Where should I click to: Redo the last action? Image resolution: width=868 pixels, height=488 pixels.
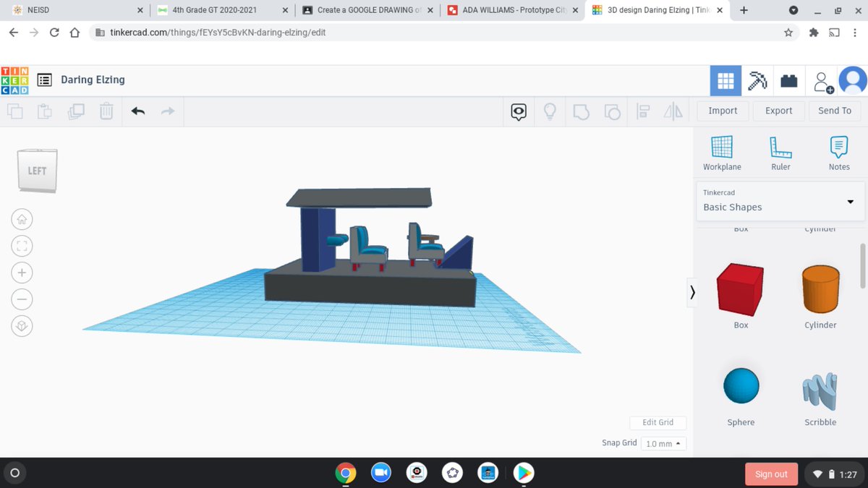point(167,111)
